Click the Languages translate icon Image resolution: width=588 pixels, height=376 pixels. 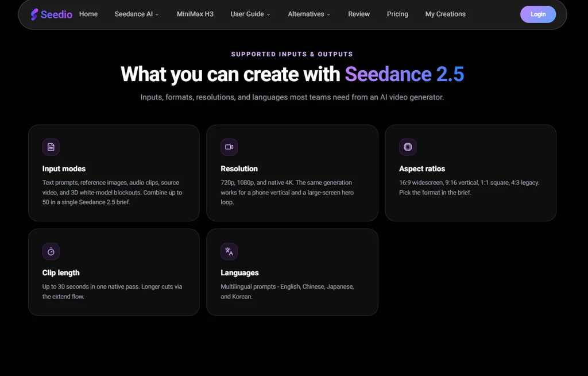229,251
